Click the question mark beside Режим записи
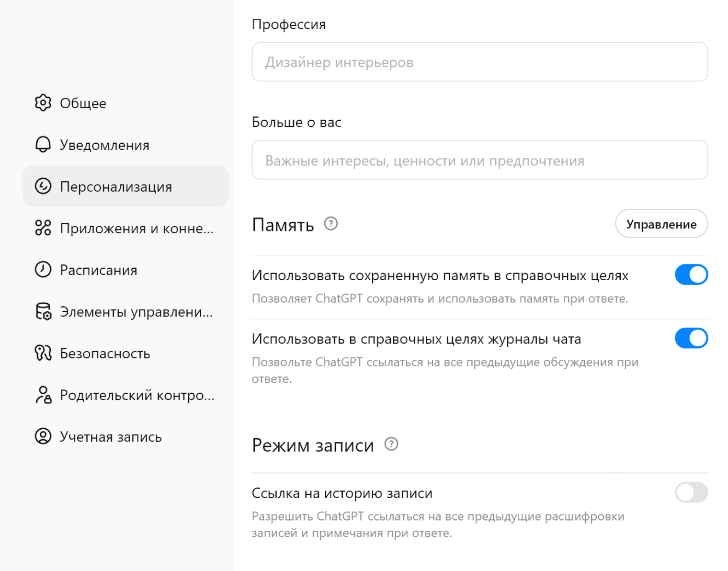 391,445
